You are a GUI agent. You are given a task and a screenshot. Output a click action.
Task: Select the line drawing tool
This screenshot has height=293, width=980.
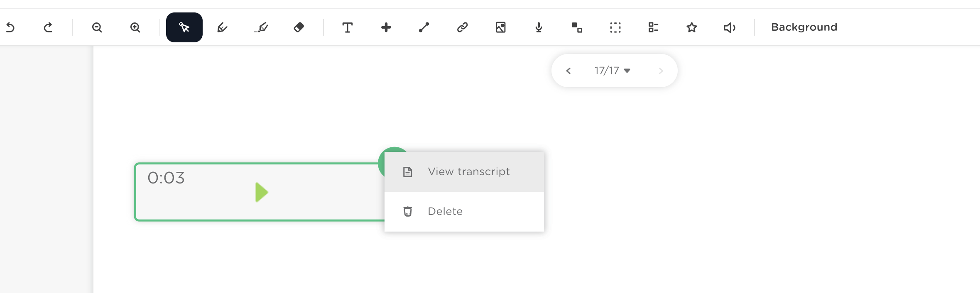click(424, 27)
